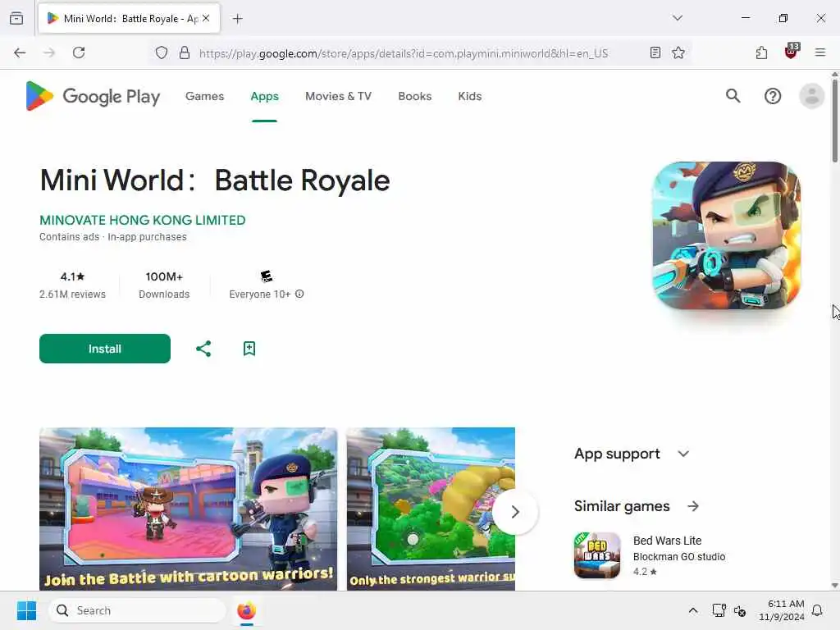Share Mini World app via share icon
The image size is (840, 630).
(x=203, y=349)
